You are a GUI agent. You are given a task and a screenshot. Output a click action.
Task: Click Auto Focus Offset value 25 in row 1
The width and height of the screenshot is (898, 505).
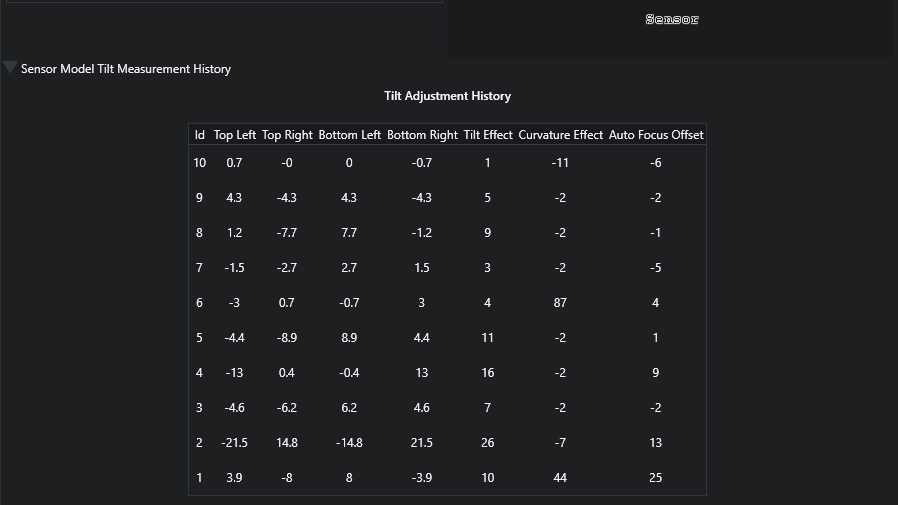click(x=656, y=478)
